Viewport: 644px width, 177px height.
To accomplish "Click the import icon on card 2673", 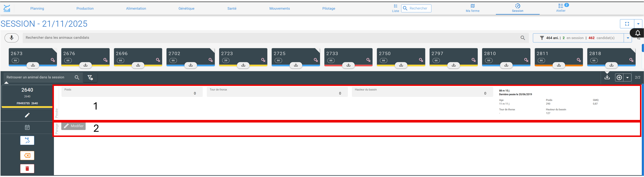I will coord(33,65).
